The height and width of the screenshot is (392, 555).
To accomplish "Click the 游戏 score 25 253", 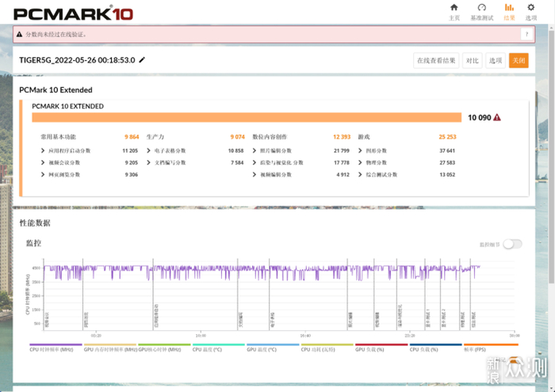I will 447,137.
